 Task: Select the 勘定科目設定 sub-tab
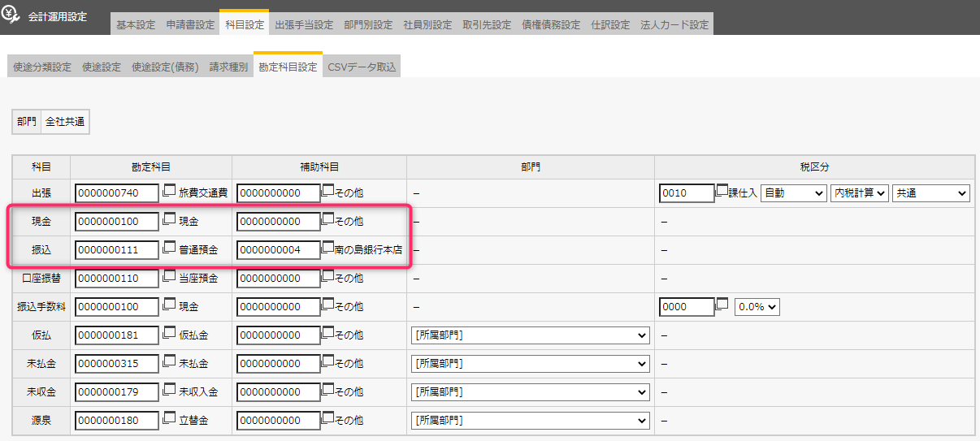pos(288,67)
